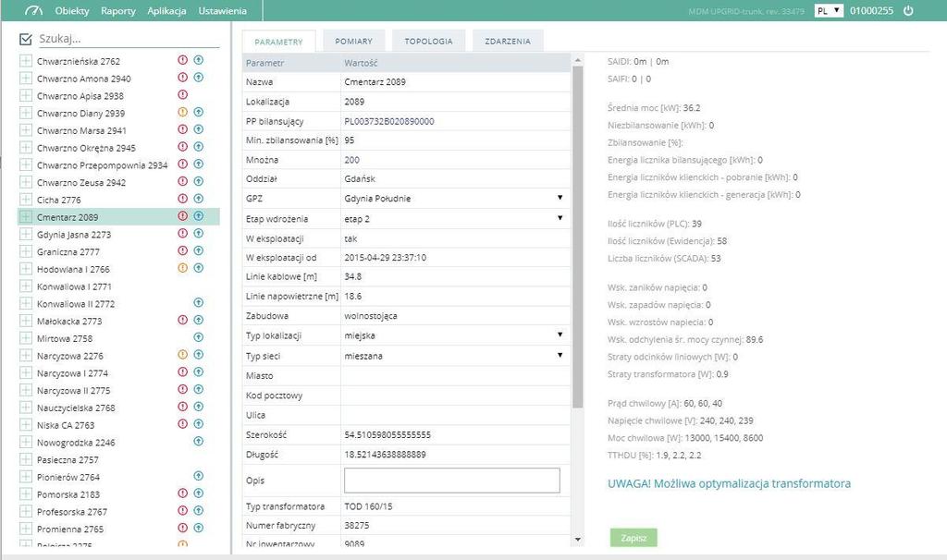Expand tree node Konwaliowa I 2771

click(x=25, y=286)
